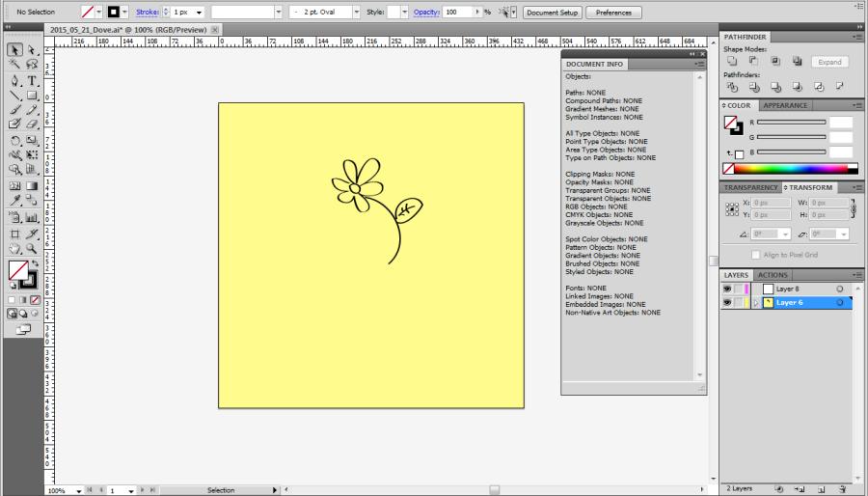Select the Layers tab
Screen dimensions: 868x496
(736, 275)
